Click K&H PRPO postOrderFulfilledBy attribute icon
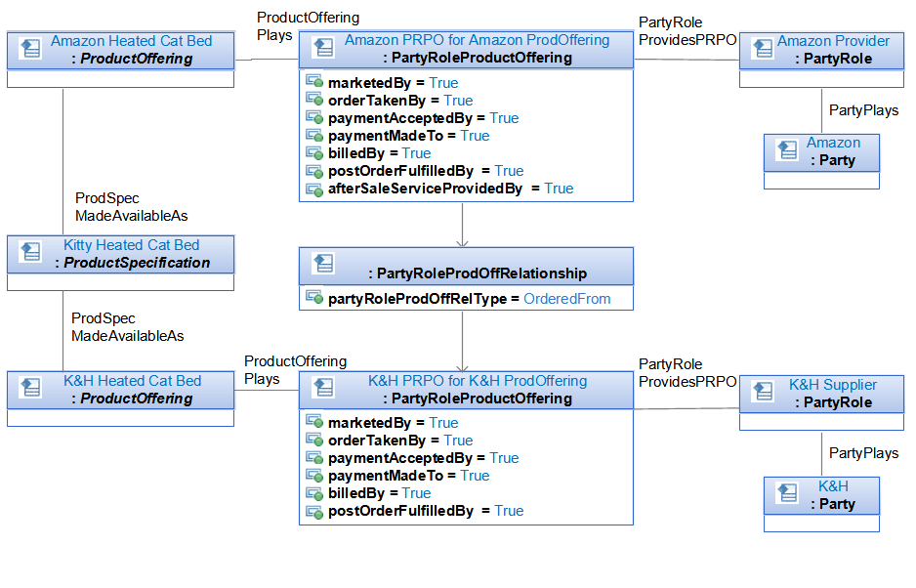 314,511
